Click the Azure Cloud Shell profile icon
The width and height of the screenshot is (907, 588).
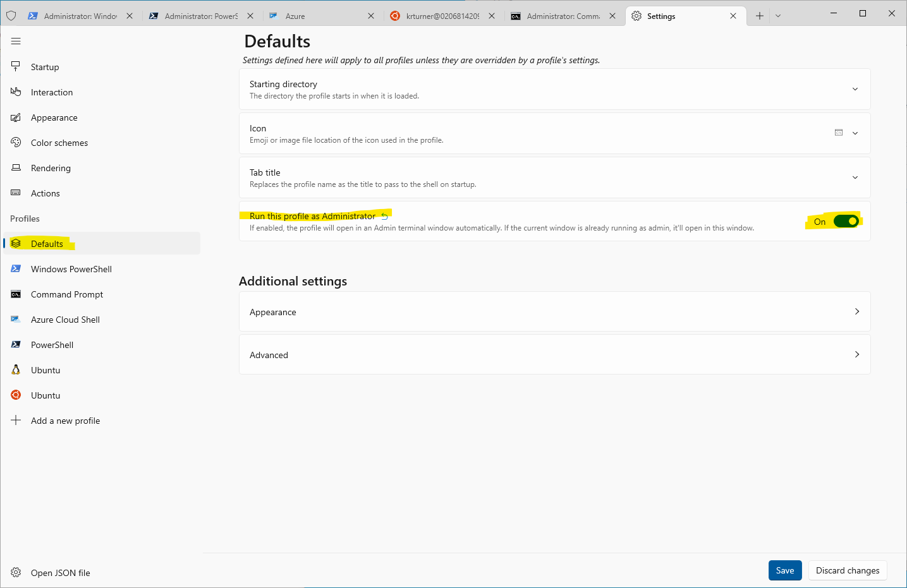click(16, 320)
